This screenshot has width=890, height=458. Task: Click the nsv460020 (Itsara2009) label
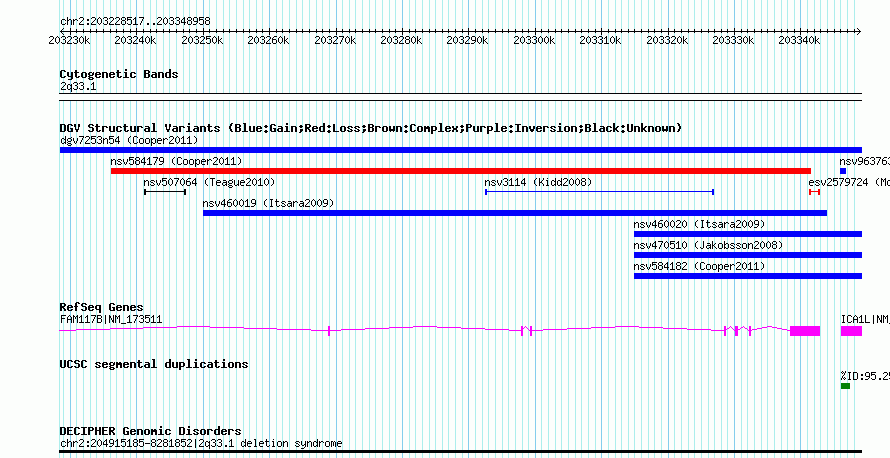(x=699, y=224)
